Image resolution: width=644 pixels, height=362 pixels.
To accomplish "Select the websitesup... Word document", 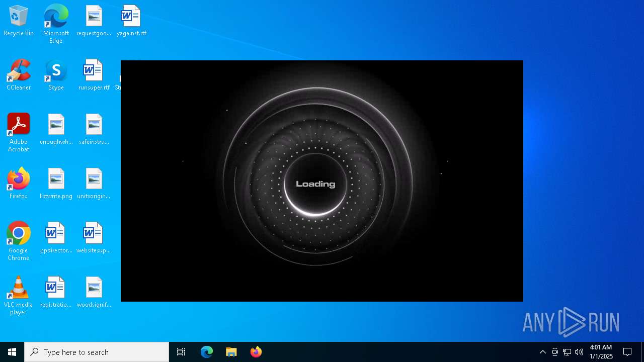I will tap(94, 238).
